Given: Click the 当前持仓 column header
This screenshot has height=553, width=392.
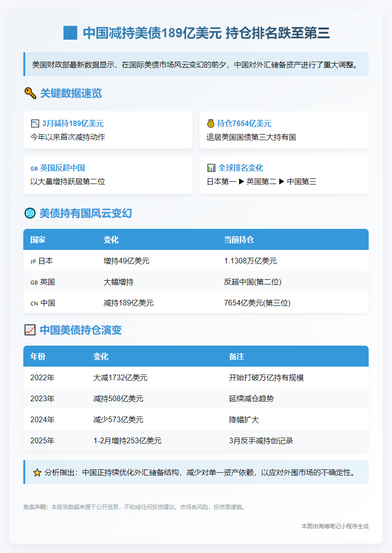Looking at the screenshot, I should [x=239, y=240].
